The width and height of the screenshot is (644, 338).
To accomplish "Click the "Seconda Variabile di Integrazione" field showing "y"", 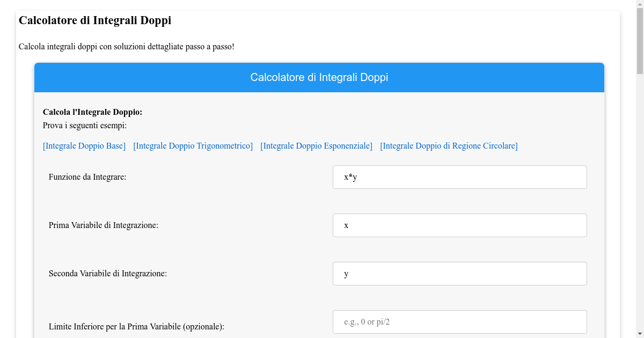I will tap(459, 273).
